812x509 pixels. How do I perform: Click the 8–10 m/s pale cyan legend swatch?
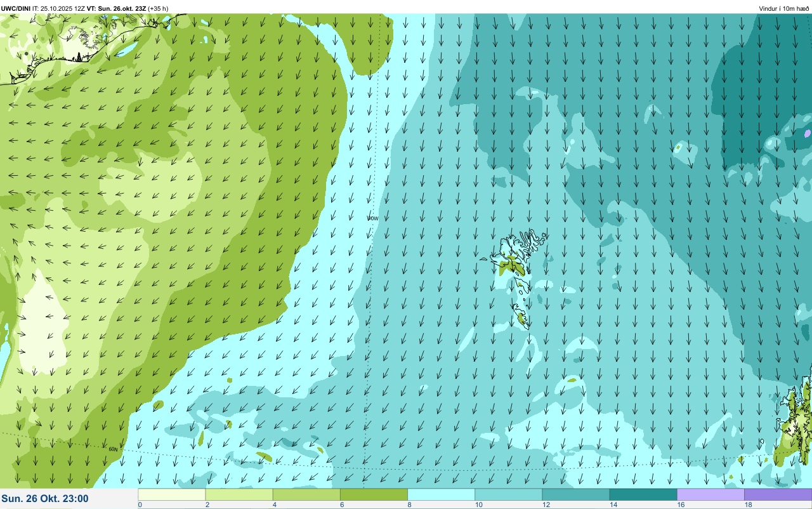click(441, 494)
